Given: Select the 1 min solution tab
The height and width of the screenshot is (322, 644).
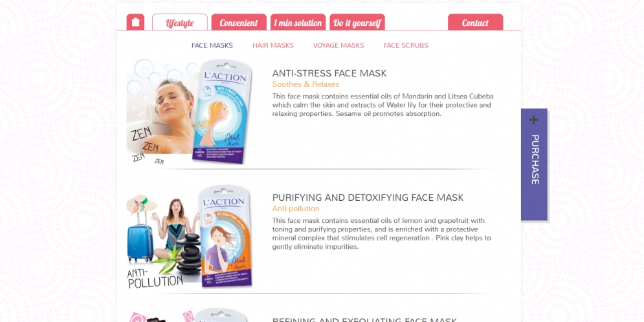Looking at the screenshot, I should (298, 23).
